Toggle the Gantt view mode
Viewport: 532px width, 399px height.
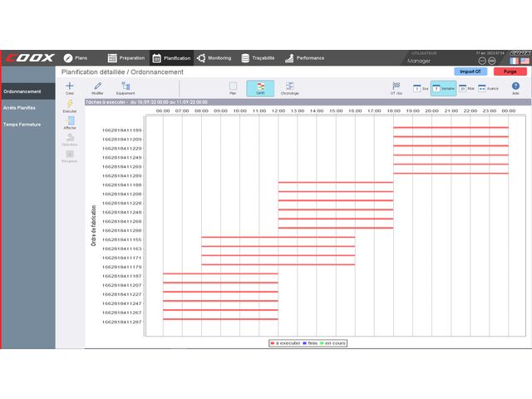(x=260, y=86)
